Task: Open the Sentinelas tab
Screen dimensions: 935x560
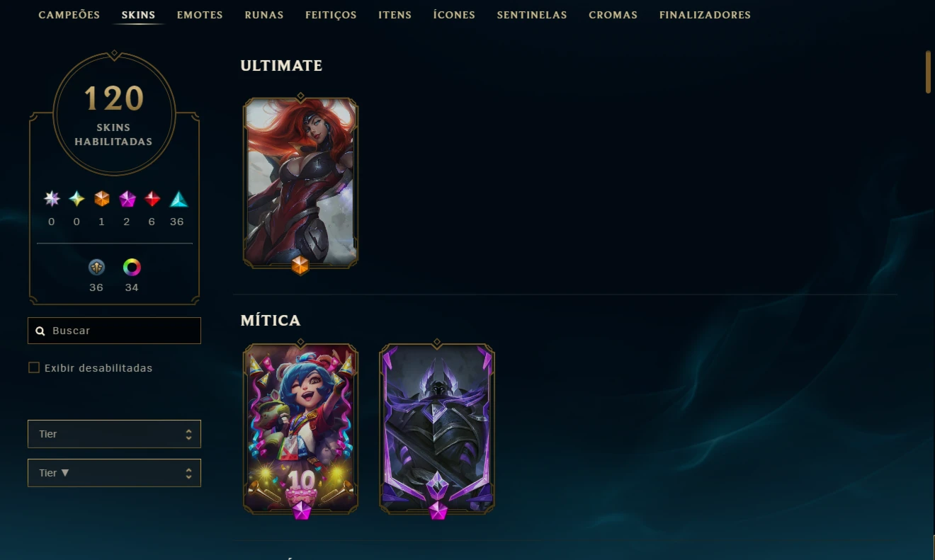Action: (x=532, y=15)
